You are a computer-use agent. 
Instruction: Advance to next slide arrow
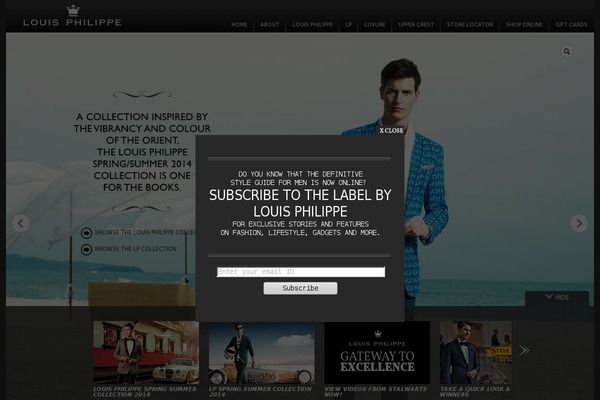click(579, 223)
